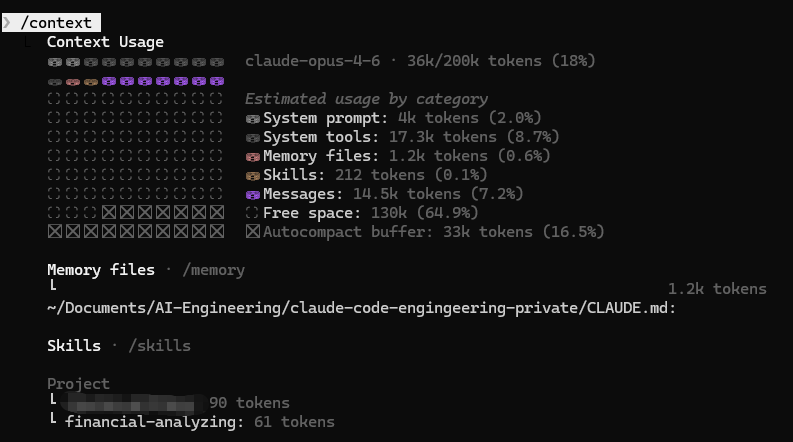Select the financial-analyzing skill entry
This screenshot has width=793, height=442.
(154, 422)
